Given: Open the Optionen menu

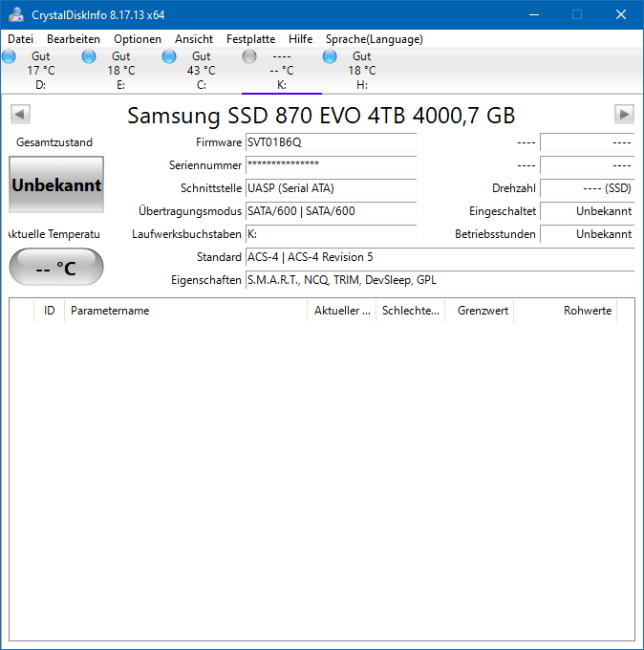Looking at the screenshot, I should [x=138, y=39].
